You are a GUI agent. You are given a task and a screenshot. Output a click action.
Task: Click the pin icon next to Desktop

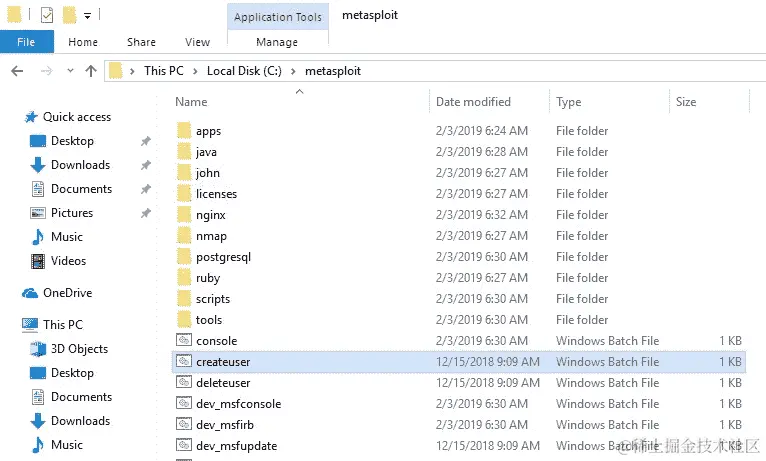[146, 141]
